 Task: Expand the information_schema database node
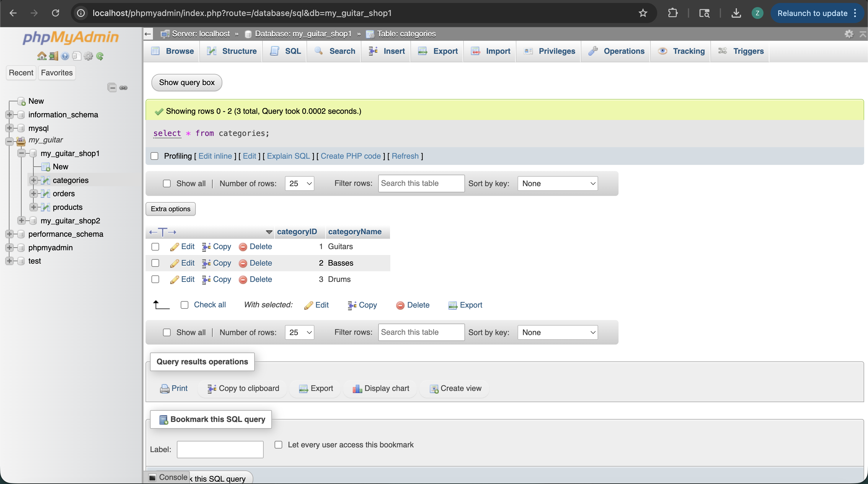tap(9, 115)
